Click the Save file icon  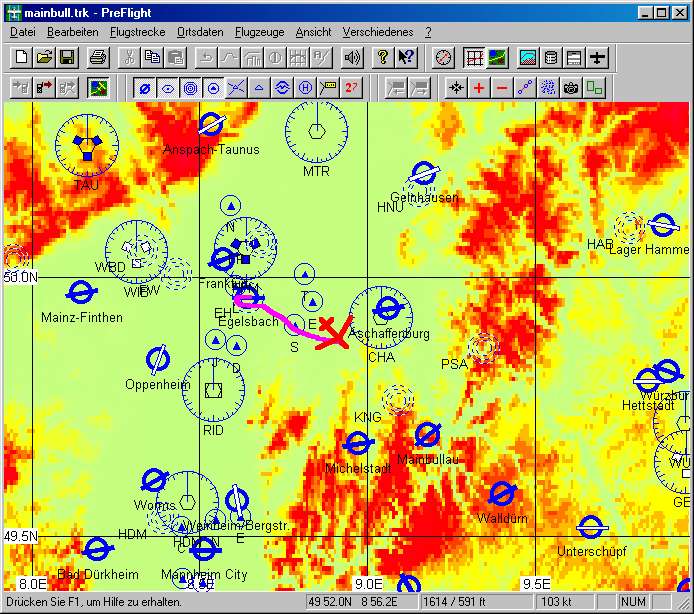[x=67, y=57]
